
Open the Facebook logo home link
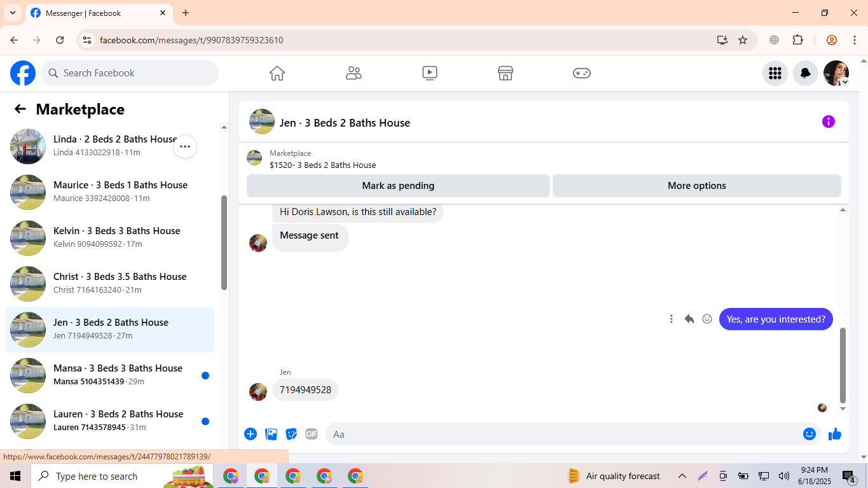23,73
